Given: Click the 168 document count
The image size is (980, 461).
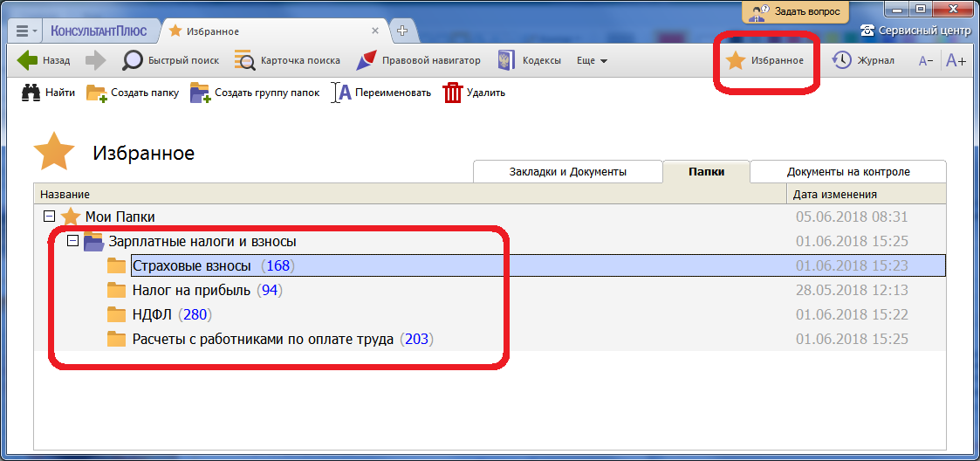Looking at the screenshot, I should click(278, 265).
